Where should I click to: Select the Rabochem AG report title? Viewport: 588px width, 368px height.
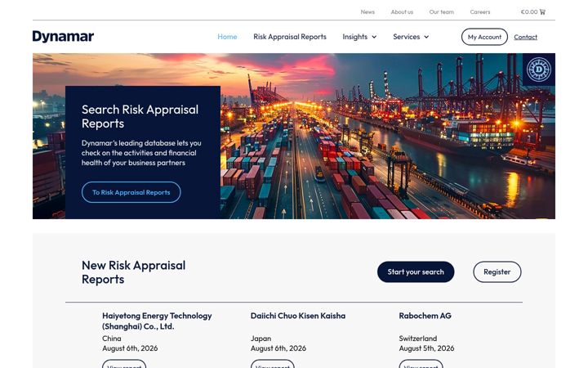pos(425,316)
